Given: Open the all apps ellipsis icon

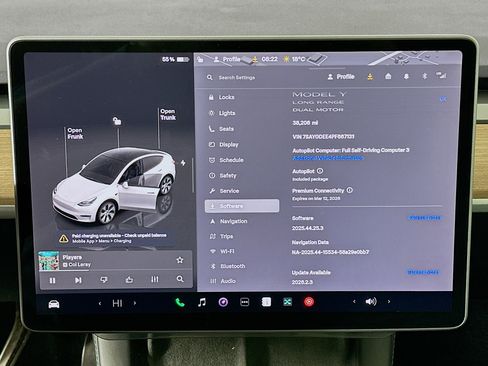Looking at the screenshot, I should [x=245, y=302].
